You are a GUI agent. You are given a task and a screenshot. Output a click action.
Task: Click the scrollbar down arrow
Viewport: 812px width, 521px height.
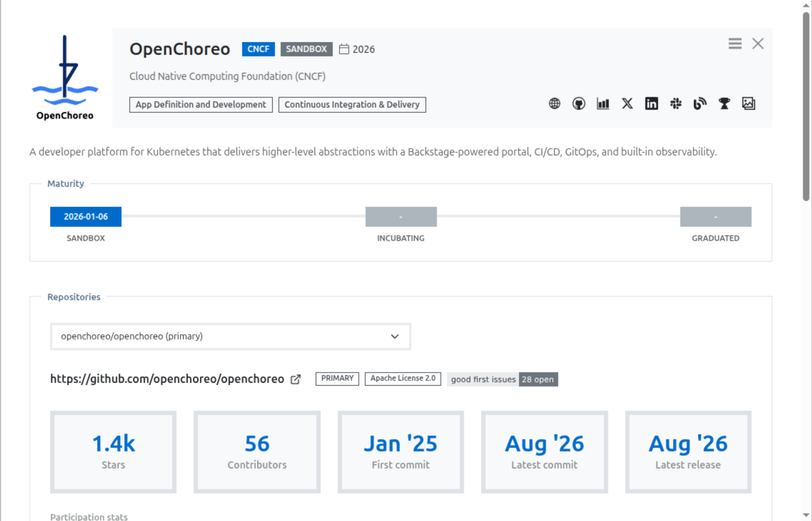point(806,515)
